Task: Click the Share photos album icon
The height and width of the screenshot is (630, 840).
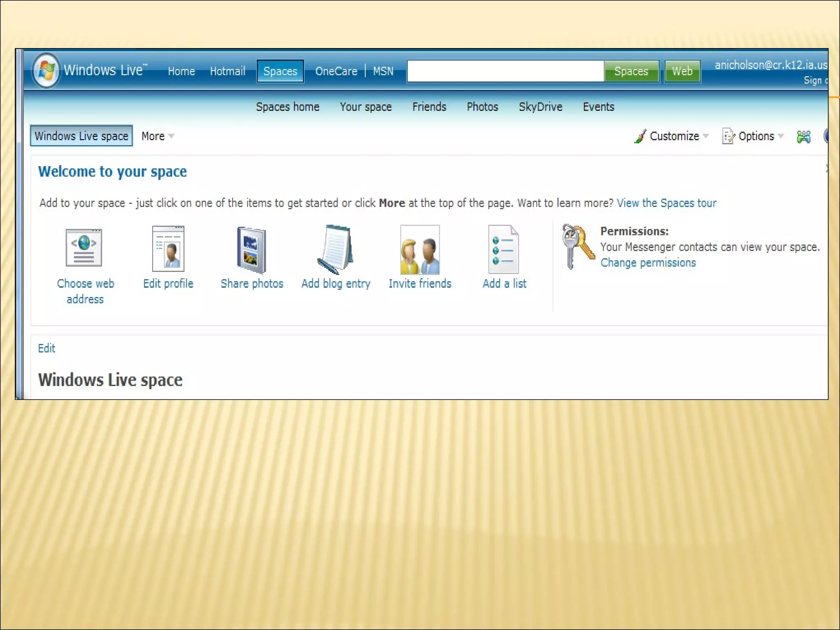Action: pos(251,249)
